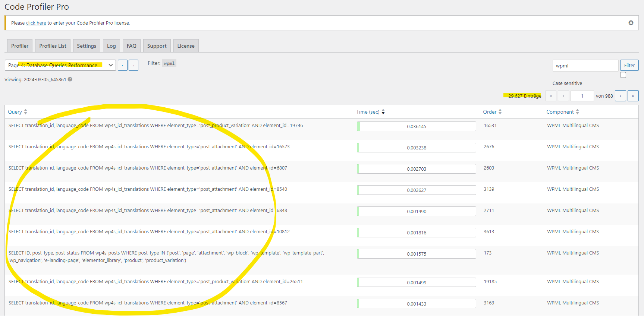
Task: Select order value 19185
Action: [490, 282]
